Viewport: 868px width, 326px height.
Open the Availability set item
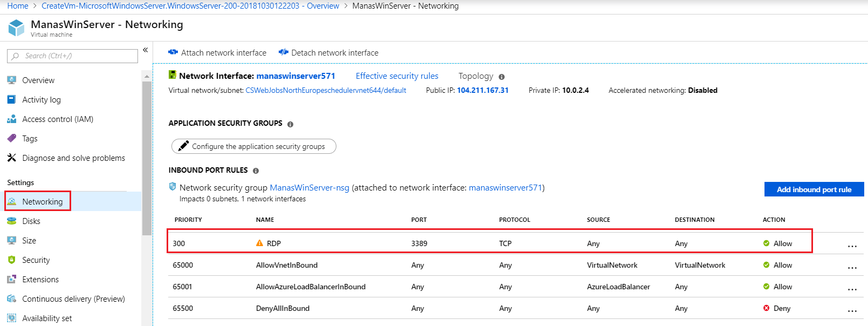point(47,318)
